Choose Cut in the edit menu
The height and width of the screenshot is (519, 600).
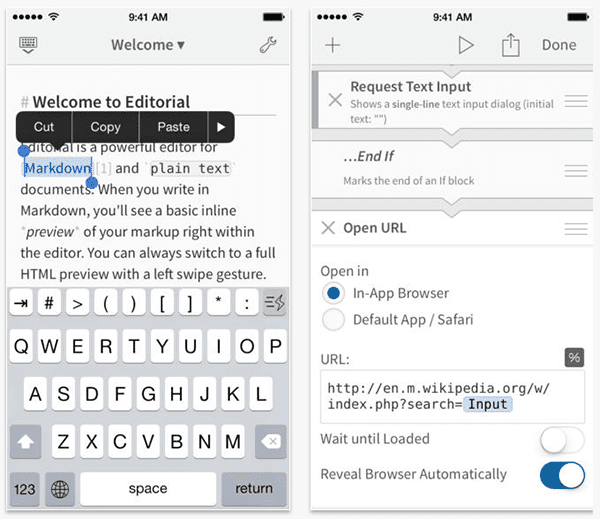coord(44,127)
